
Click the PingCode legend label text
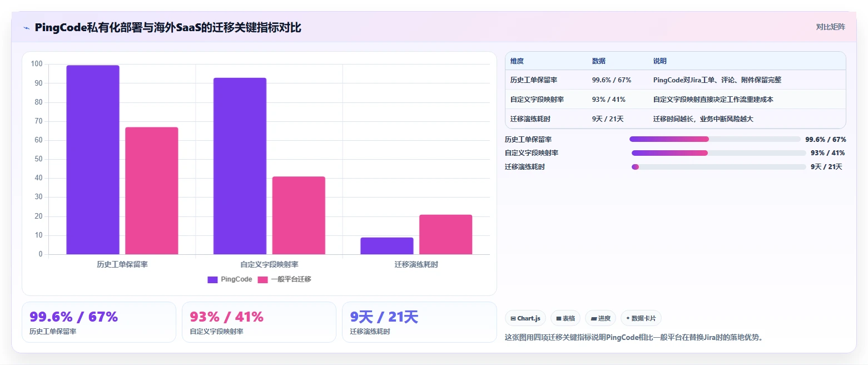[236, 279]
